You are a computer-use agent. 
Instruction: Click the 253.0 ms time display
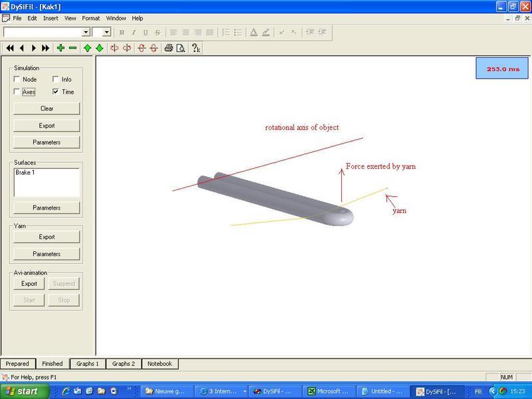coord(502,68)
